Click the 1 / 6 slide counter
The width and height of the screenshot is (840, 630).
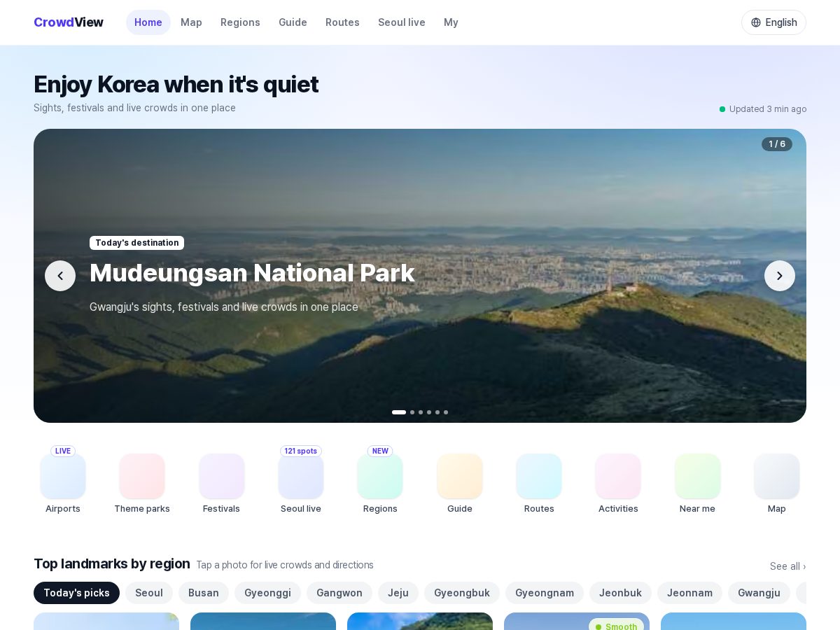pos(777,144)
